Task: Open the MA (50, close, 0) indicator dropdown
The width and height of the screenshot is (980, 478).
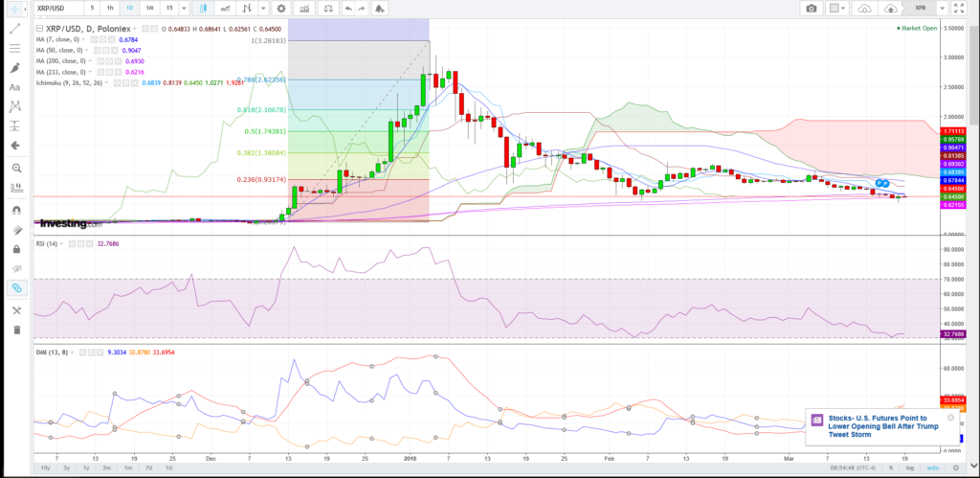Action: click(88, 50)
